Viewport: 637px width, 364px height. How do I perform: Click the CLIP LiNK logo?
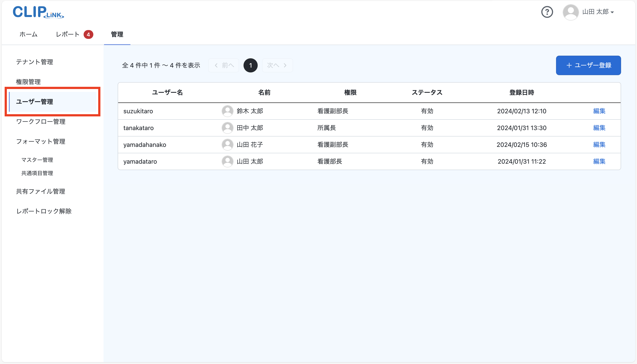tap(38, 12)
